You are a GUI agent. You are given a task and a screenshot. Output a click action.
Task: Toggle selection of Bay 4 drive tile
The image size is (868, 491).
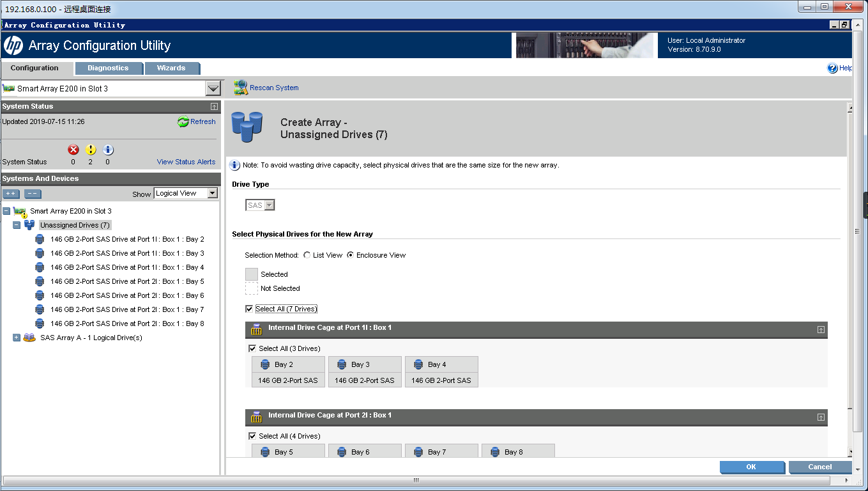tap(441, 371)
